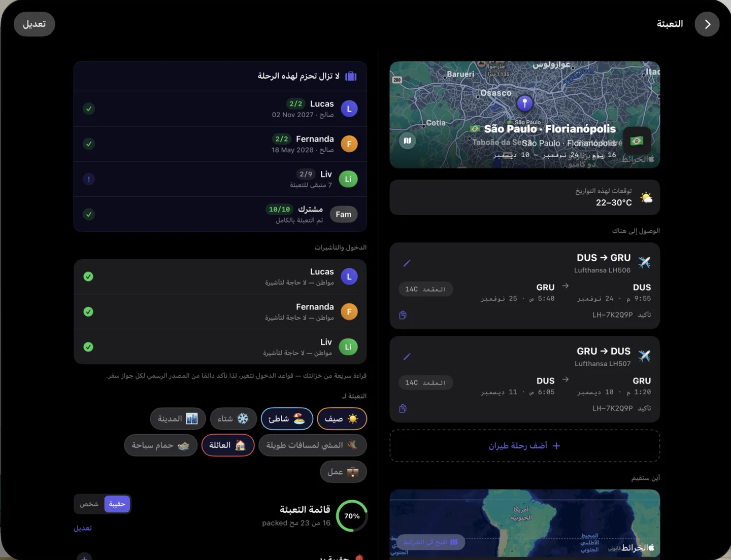
Task: Open the shared Fam 10/10 packing row
Action: (x=220, y=214)
